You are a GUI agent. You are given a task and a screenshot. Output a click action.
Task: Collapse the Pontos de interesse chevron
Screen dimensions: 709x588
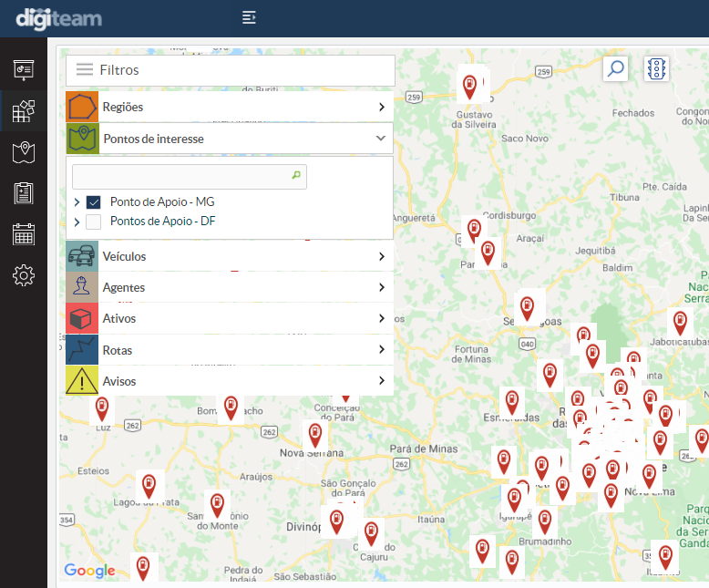[x=381, y=138]
